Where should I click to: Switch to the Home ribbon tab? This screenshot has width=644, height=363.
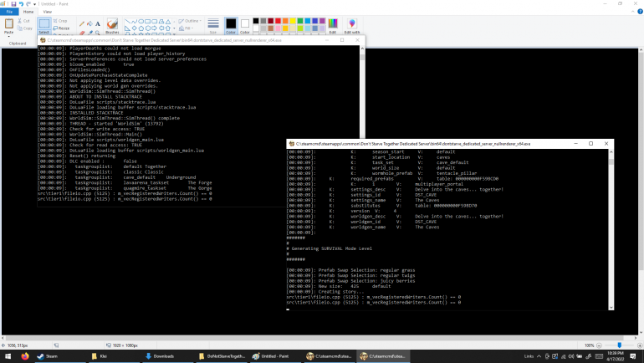coord(28,12)
